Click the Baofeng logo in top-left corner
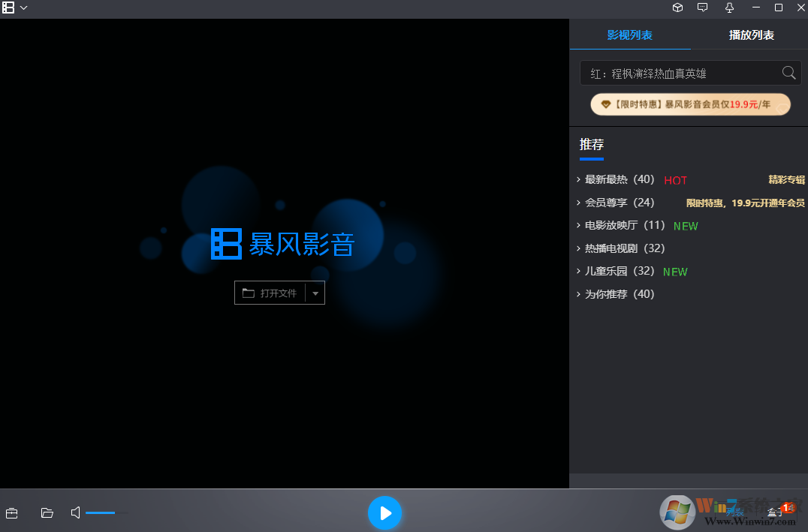 (x=8, y=8)
